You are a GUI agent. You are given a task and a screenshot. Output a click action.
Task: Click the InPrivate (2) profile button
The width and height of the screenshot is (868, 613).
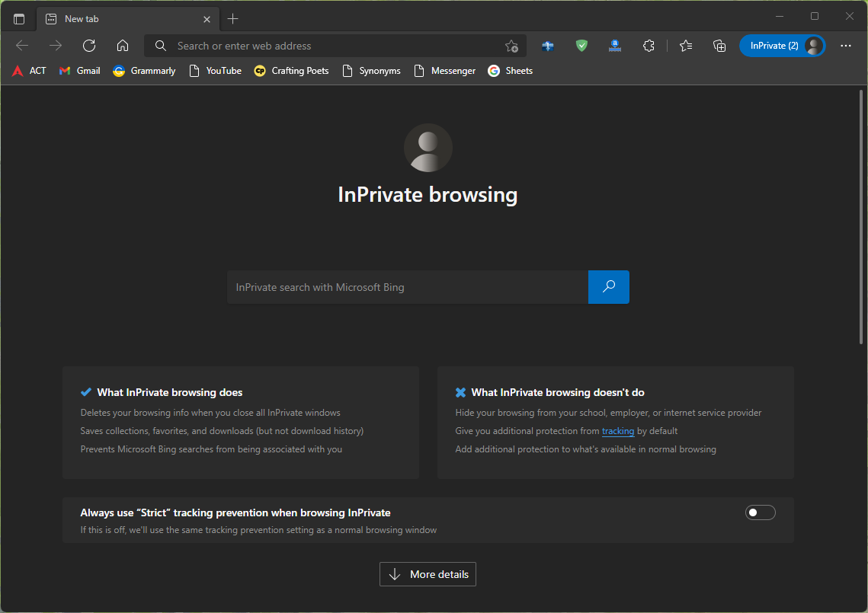point(782,45)
